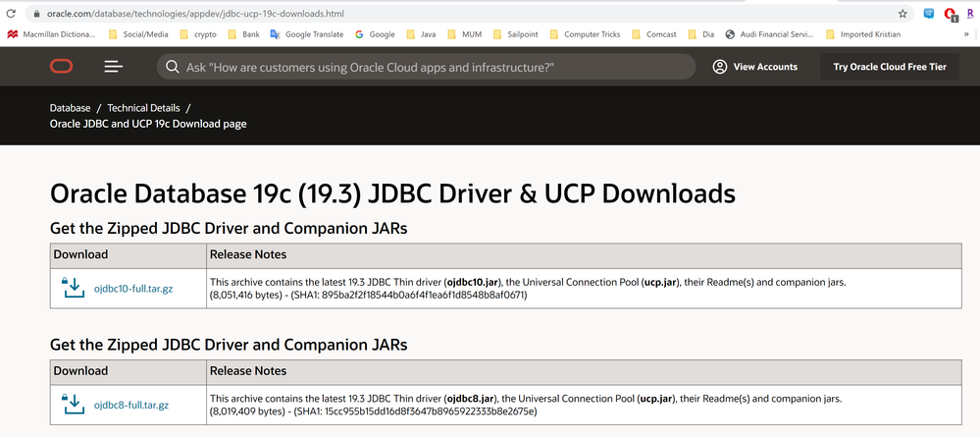The height and width of the screenshot is (437, 980).
Task: Open the Google Translate bookmark
Action: [x=307, y=34]
